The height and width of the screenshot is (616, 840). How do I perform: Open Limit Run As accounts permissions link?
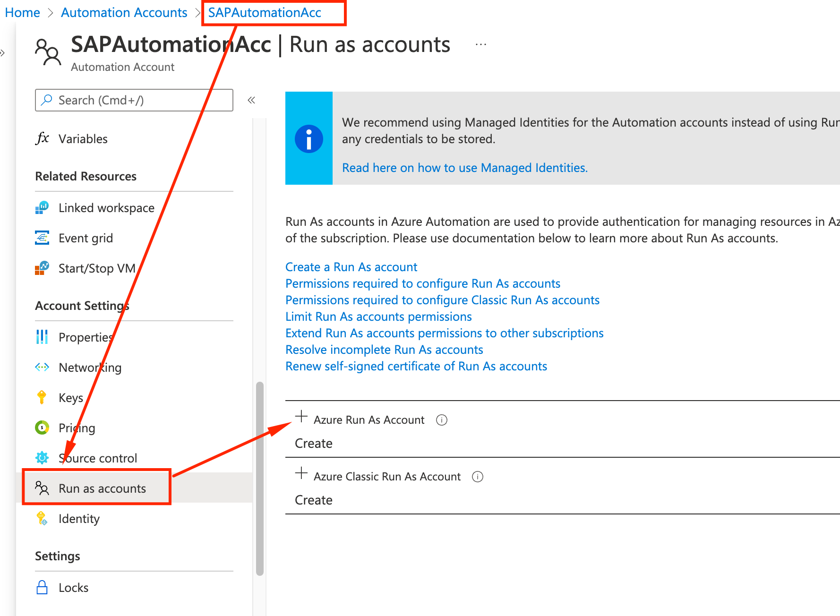(378, 317)
